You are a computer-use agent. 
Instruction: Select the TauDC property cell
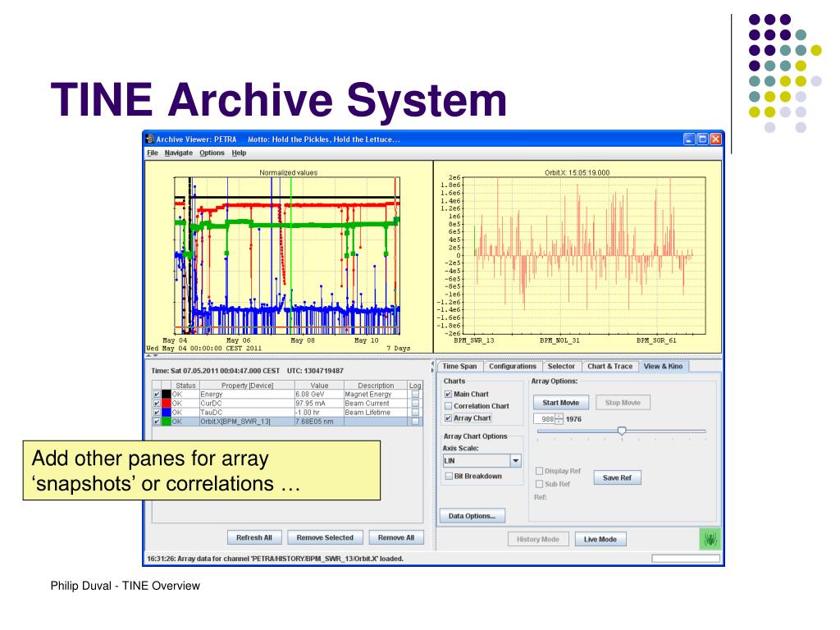pyautogui.click(x=247, y=413)
